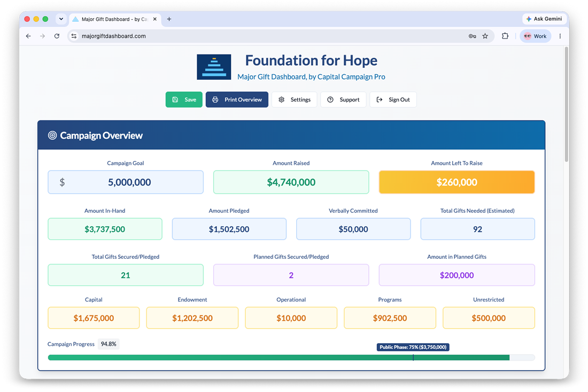Click the 94.8% progress badge

(109, 344)
